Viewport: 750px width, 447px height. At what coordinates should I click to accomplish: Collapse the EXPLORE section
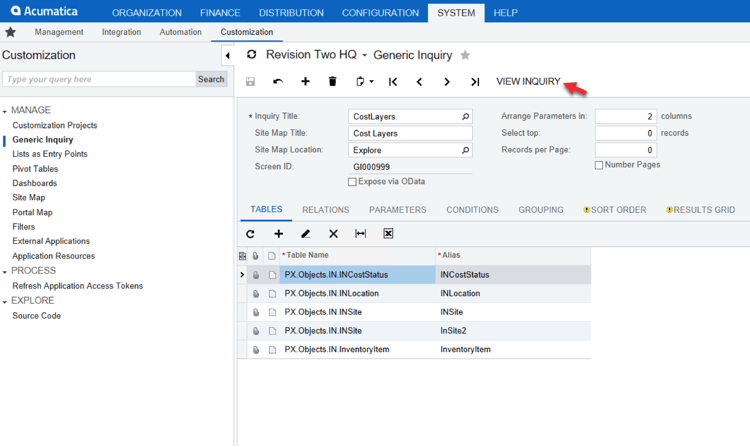5,302
